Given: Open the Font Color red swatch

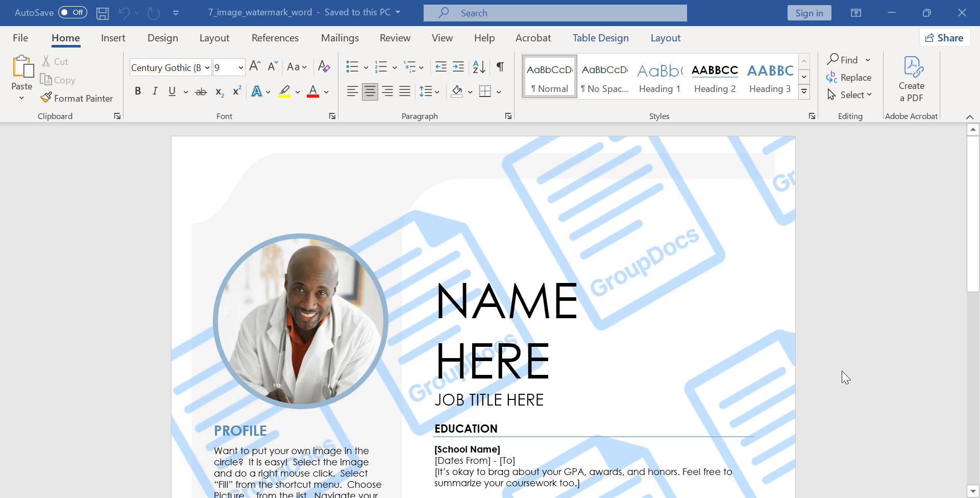Looking at the screenshot, I should pyautogui.click(x=313, y=91).
